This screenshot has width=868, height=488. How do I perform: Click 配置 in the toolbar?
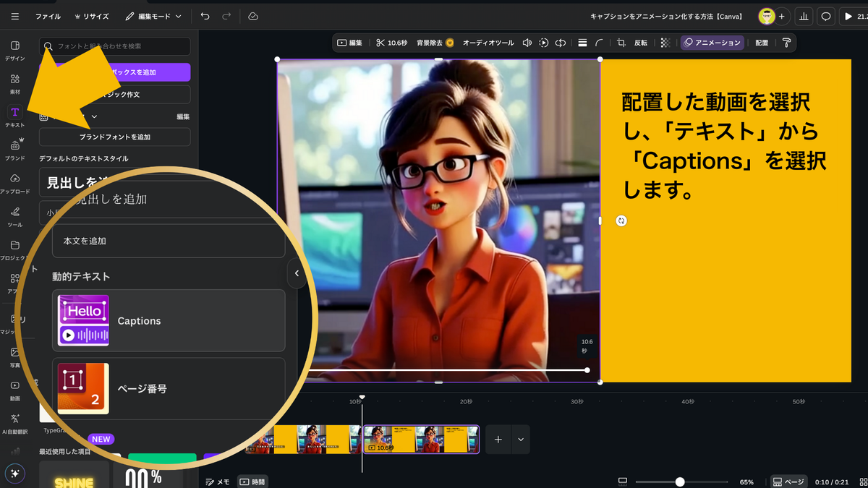click(x=762, y=43)
